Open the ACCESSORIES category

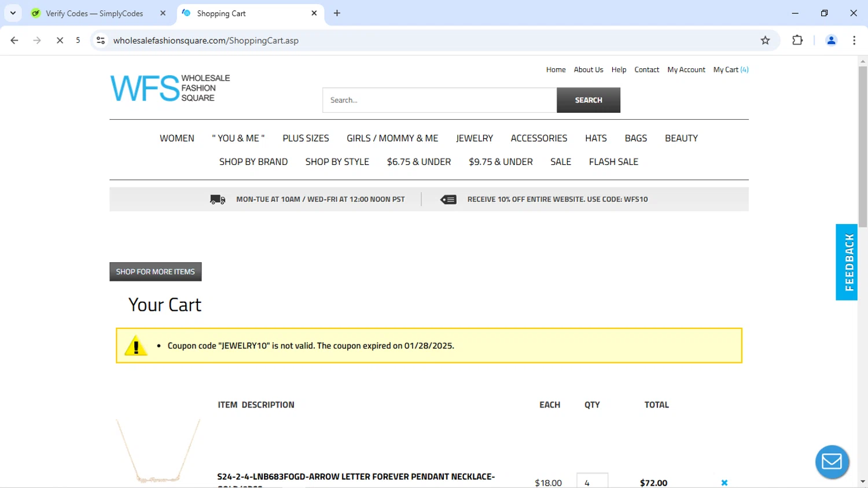coord(539,138)
